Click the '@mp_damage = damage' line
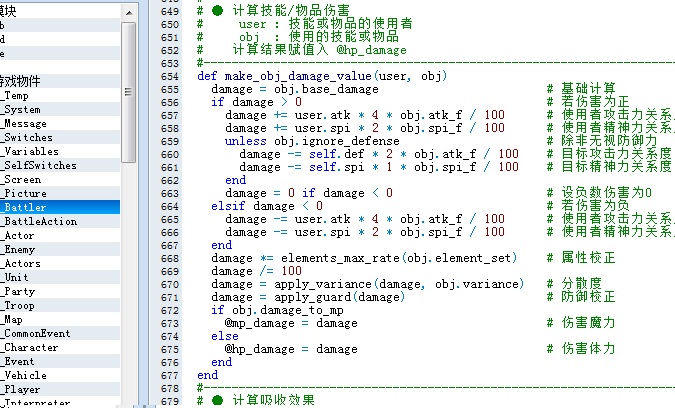 click(x=291, y=323)
